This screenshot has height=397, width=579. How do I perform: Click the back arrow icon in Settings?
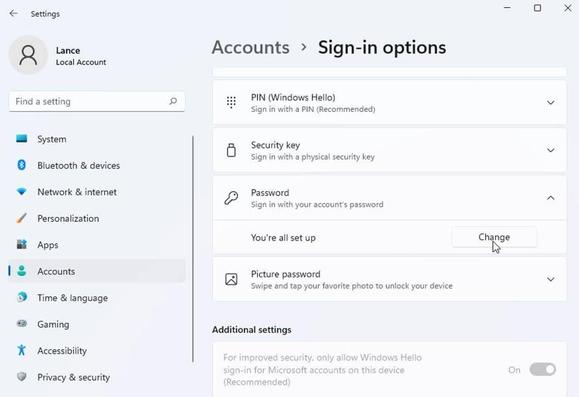(x=14, y=14)
